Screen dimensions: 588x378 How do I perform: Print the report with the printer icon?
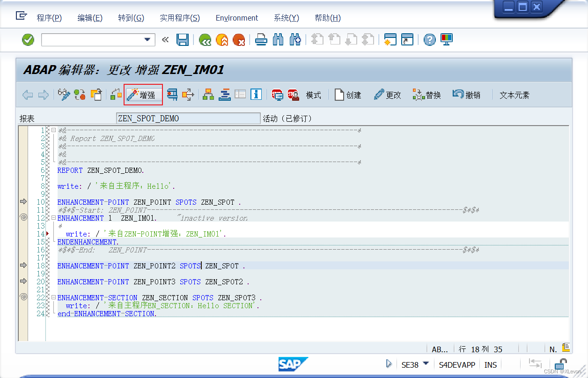click(x=260, y=40)
